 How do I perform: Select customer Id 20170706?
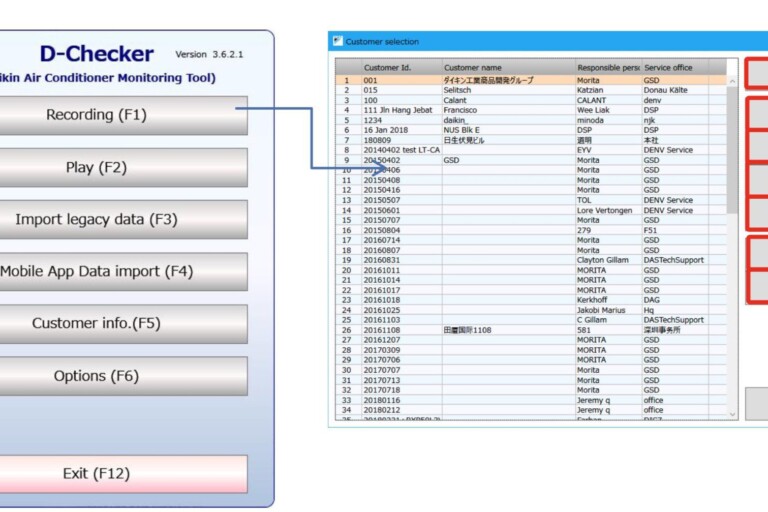click(x=531, y=360)
